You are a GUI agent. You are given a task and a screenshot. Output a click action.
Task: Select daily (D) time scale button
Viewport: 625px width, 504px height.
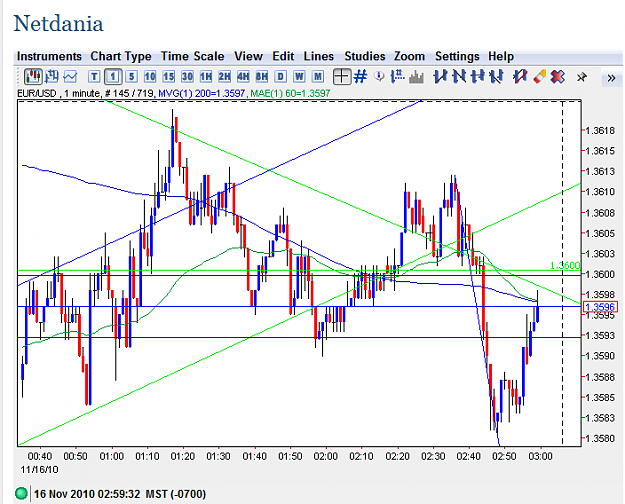(x=281, y=76)
